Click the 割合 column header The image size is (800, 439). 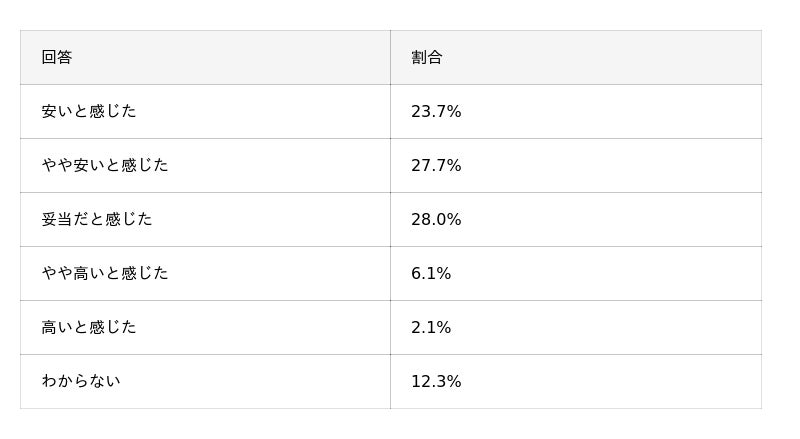427,58
